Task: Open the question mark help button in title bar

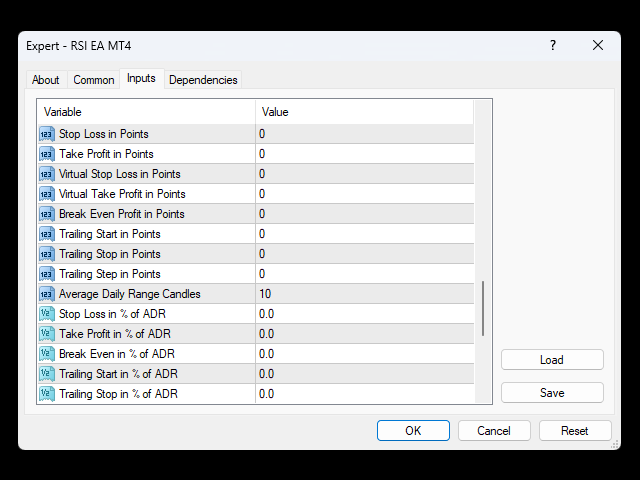Action: pos(553,45)
